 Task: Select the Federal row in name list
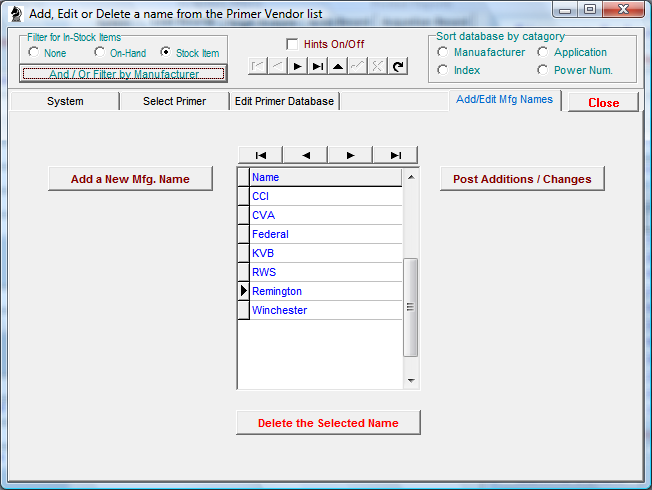326,234
